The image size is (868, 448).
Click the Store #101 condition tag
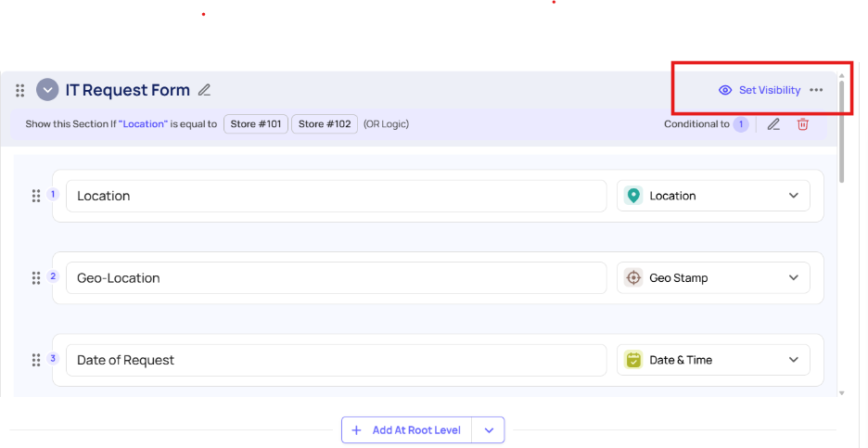[256, 124]
